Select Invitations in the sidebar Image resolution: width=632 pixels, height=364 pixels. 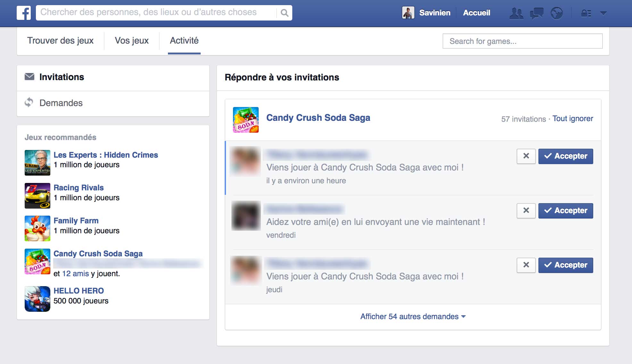click(113, 77)
